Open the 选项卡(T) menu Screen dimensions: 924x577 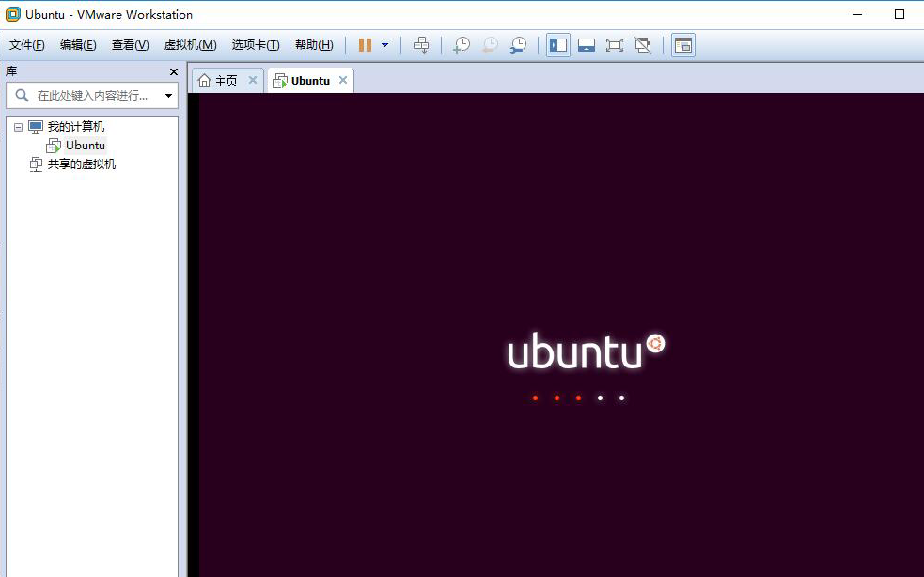click(255, 45)
